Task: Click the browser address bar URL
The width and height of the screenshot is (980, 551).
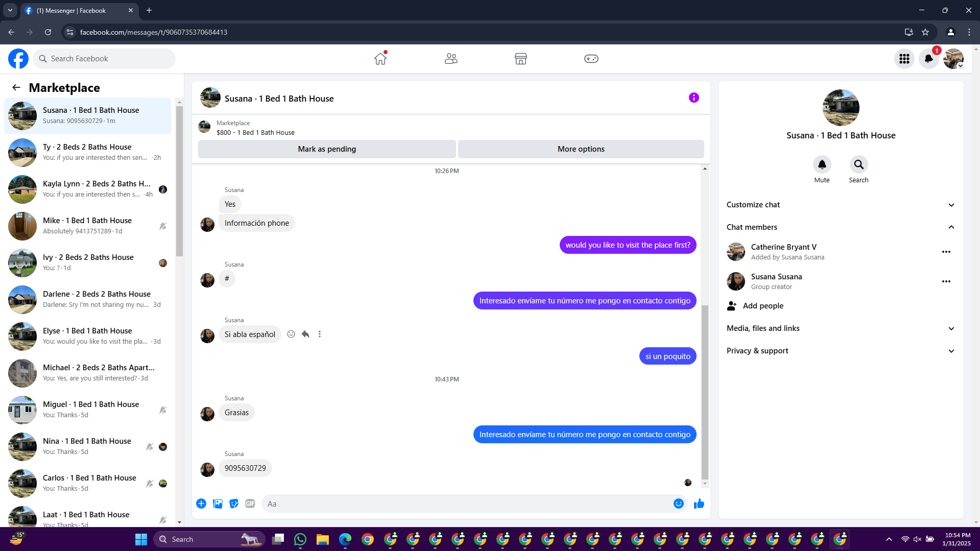Action: point(154,32)
